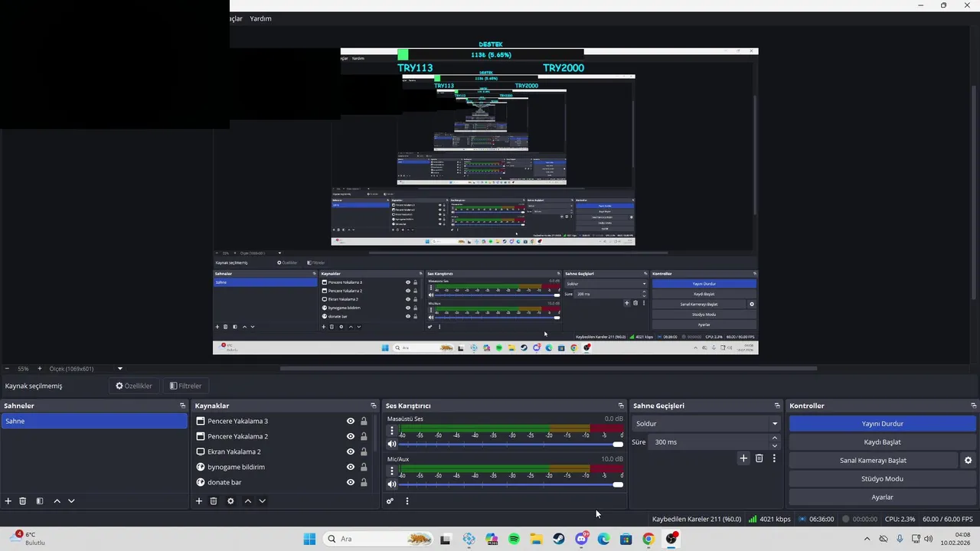Screen dimensions: 980x551
Task: Click Süre 300 ms input field
Action: tap(708, 442)
